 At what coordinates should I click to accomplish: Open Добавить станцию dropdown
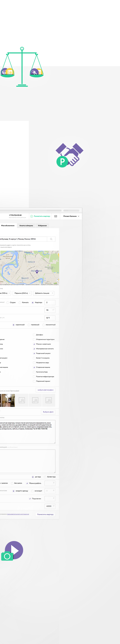click(x=44, y=293)
